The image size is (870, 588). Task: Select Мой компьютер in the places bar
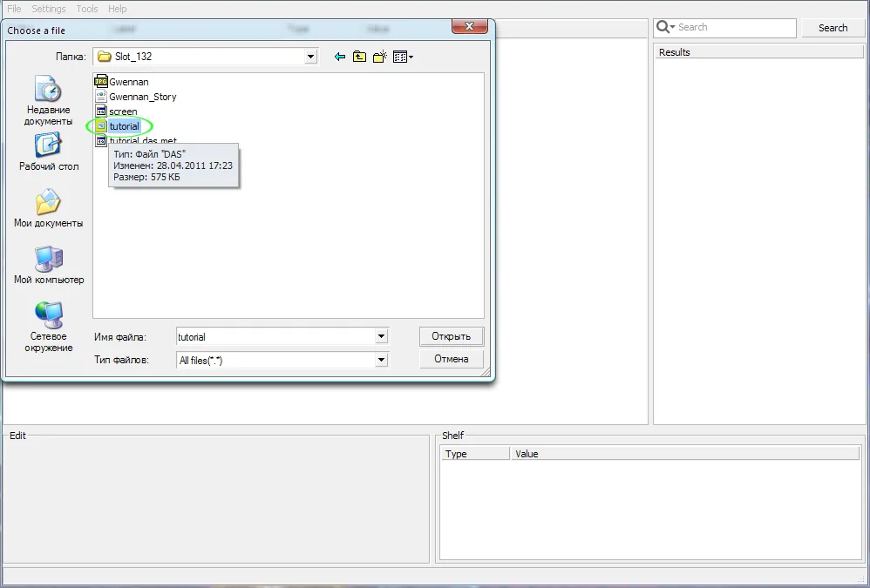(x=48, y=266)
